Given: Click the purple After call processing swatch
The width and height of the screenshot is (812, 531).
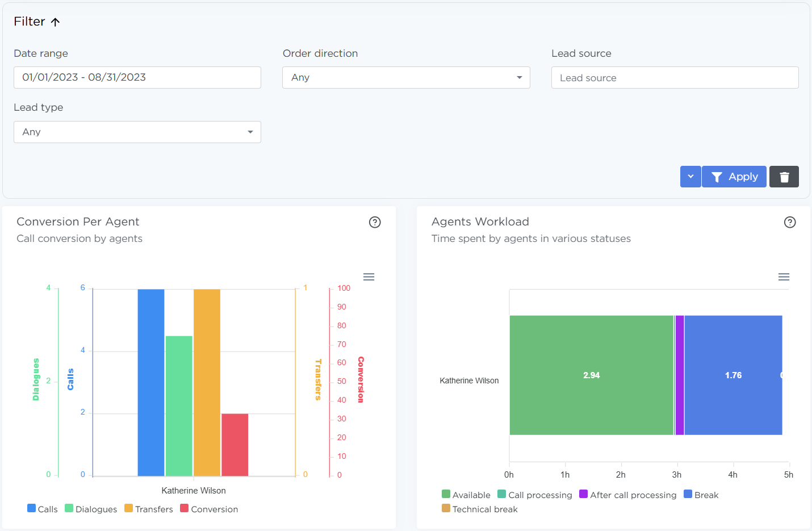Looking at the screenshot, I should pos(583,494).
